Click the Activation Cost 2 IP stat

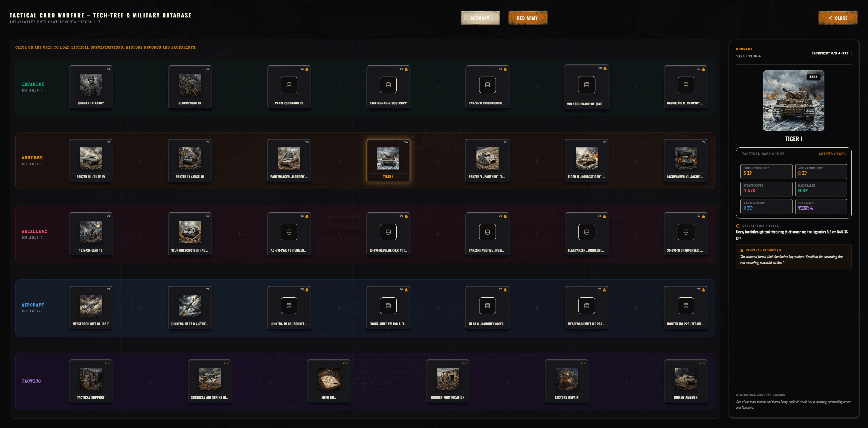coord(821,171)
